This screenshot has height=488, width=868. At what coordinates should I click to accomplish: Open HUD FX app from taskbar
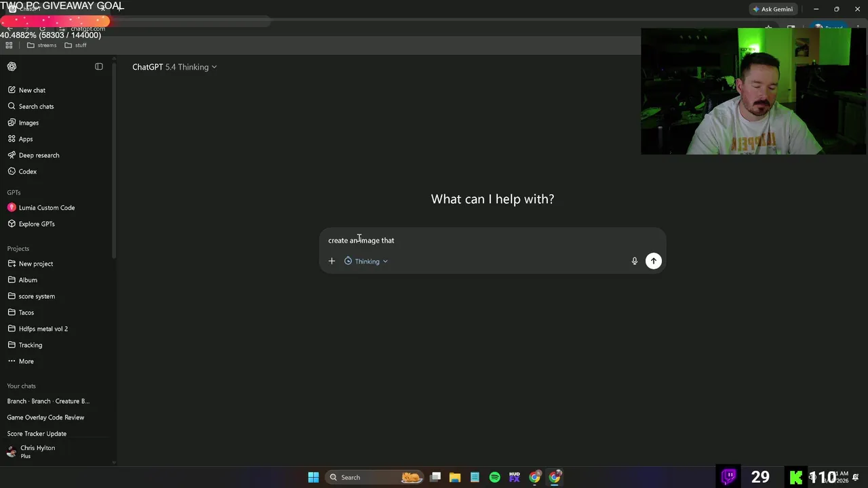515,477
